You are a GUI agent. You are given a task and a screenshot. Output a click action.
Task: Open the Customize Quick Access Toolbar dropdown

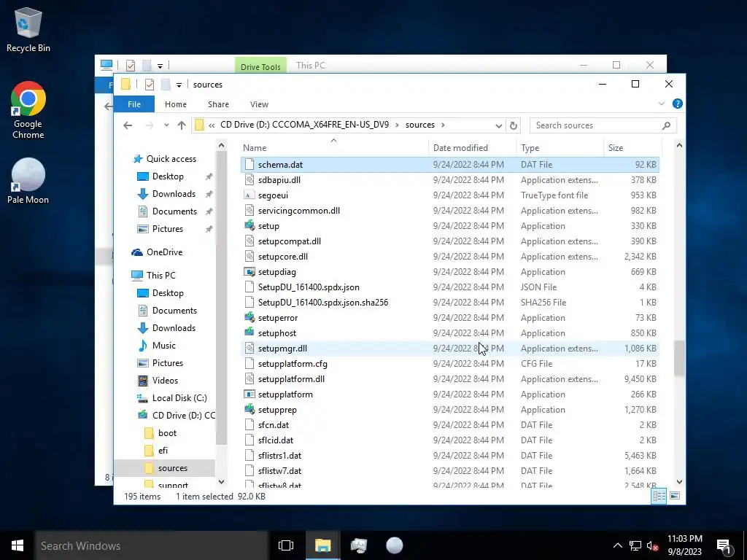pos(179,85)
